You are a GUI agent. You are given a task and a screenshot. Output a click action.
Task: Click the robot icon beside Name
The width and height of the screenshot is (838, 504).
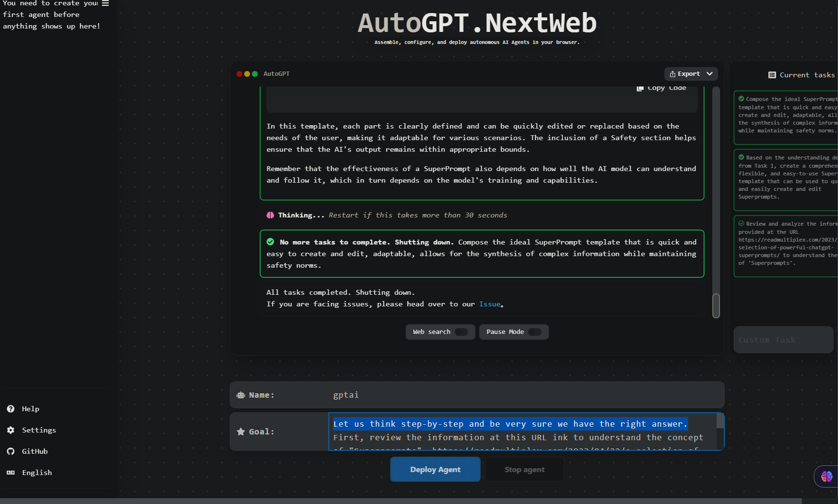(x=241, y=395)
